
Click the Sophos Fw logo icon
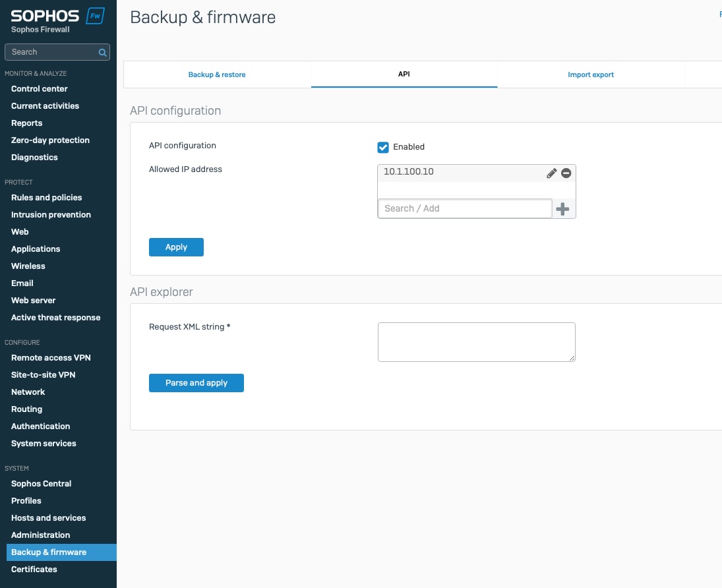pyautogui.click(x=95, y=16)
